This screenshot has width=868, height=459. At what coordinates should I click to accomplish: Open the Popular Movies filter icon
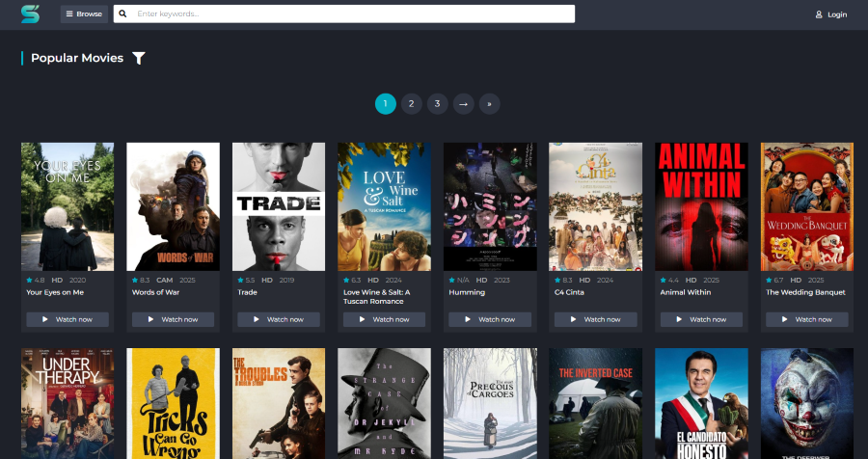pyautogui.click(x=139, y=58)
